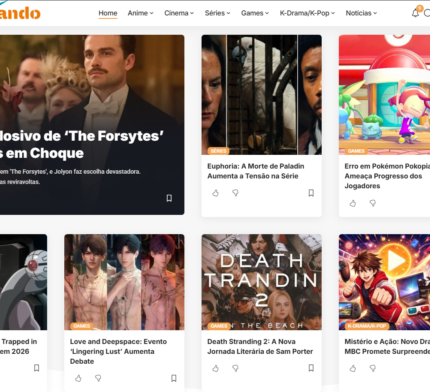This screenshot has height=392, width=430.
Task: Open headline 'Erro em Pokémon Pokopia'
Action: (387, 176)
